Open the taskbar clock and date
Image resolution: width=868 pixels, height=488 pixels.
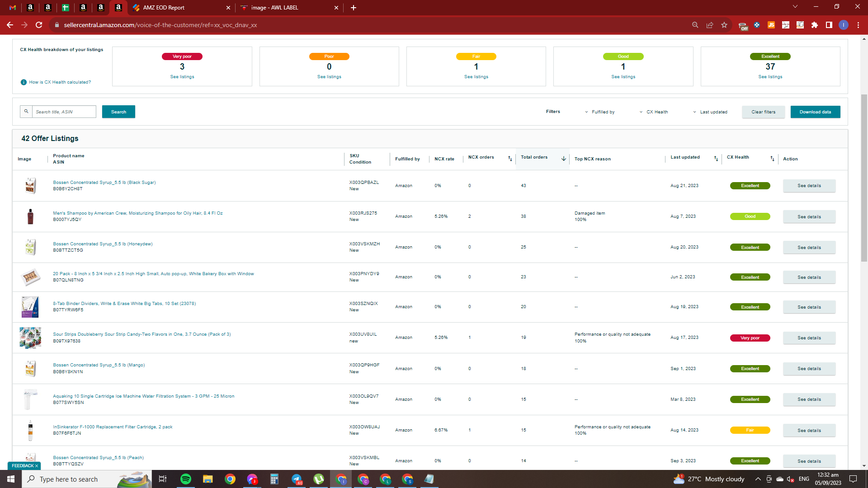tap(828, 479)
